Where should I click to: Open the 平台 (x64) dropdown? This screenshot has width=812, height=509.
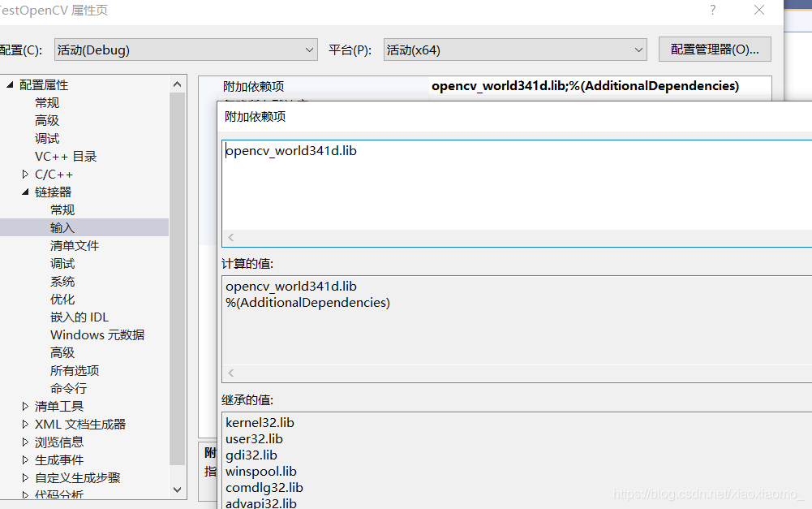point(515,50)
